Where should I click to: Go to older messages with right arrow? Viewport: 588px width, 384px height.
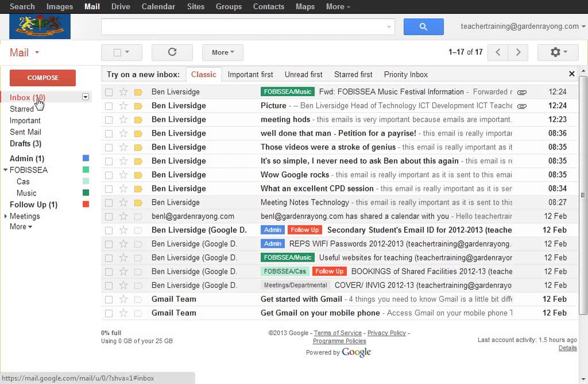click(518, 52)
